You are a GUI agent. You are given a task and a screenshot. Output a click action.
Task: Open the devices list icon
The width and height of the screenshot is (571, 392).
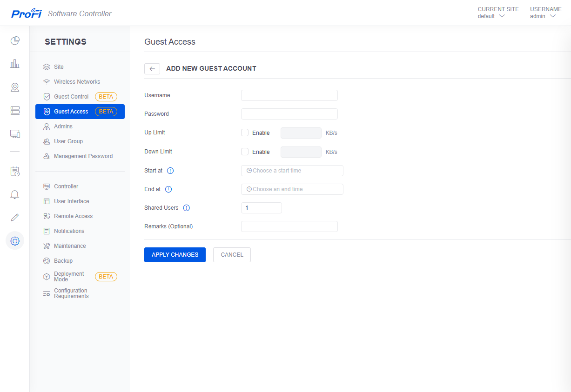pyautogui.click(x=15, y=111)
